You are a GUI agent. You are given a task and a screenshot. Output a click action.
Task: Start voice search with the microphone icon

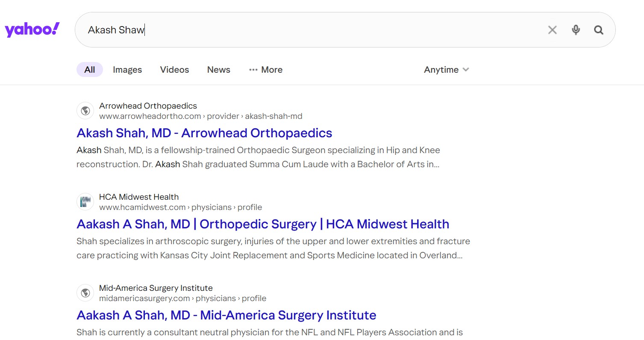click(576, 30)
